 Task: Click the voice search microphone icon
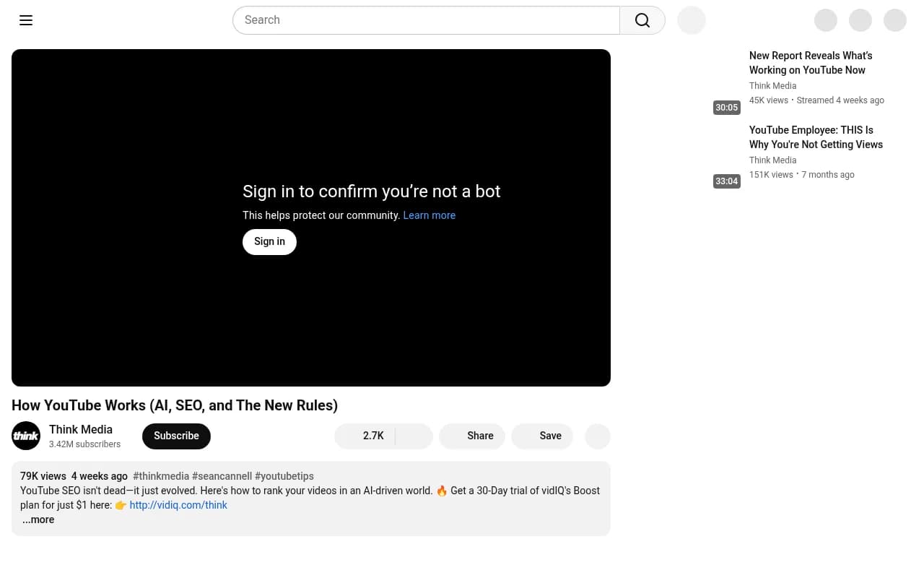tap(691, 20)
